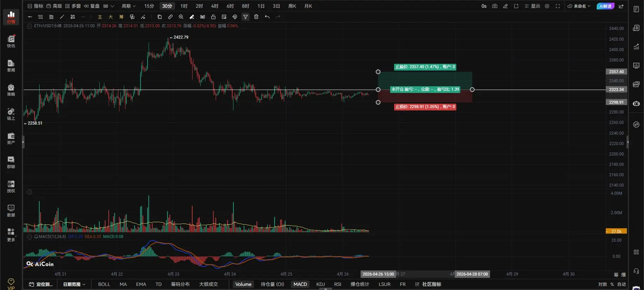Open the chart type candlestick dropdown

pyautogui.click(x=108, y=6)
